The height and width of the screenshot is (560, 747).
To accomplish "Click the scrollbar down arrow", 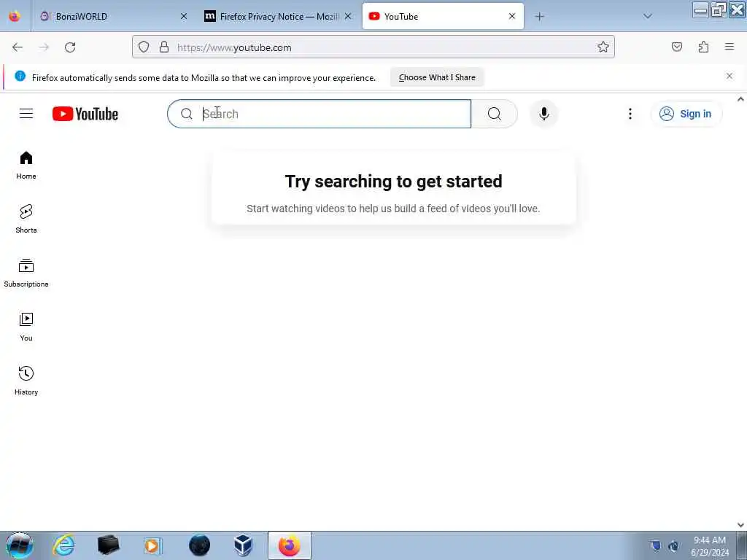I will (x=741, y=525).
